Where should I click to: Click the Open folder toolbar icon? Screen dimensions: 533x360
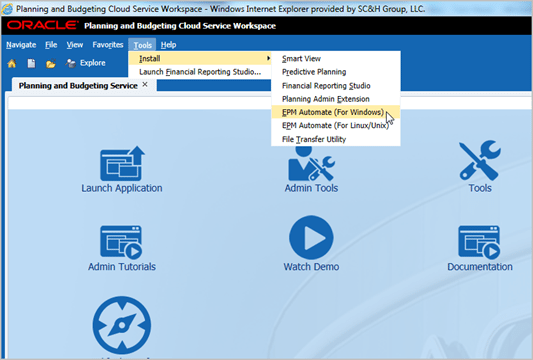point(51,64)
